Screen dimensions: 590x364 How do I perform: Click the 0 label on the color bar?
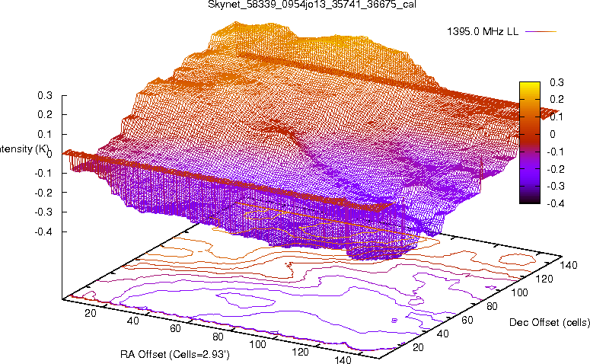(553, 134)
